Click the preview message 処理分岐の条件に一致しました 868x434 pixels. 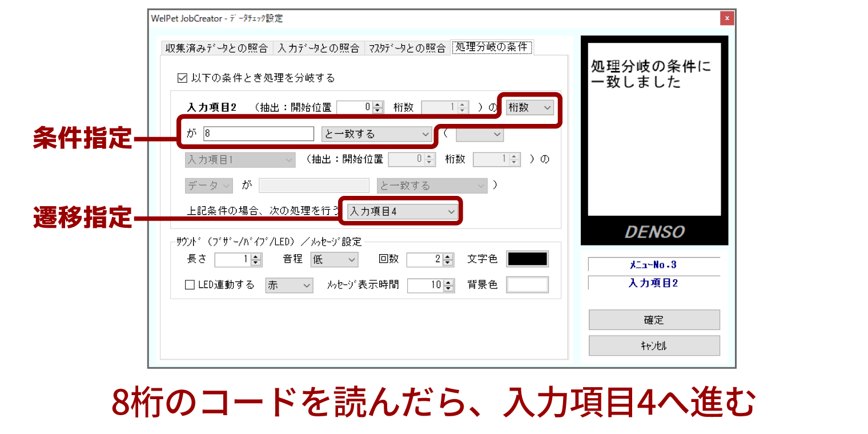(x=652, y=74)
